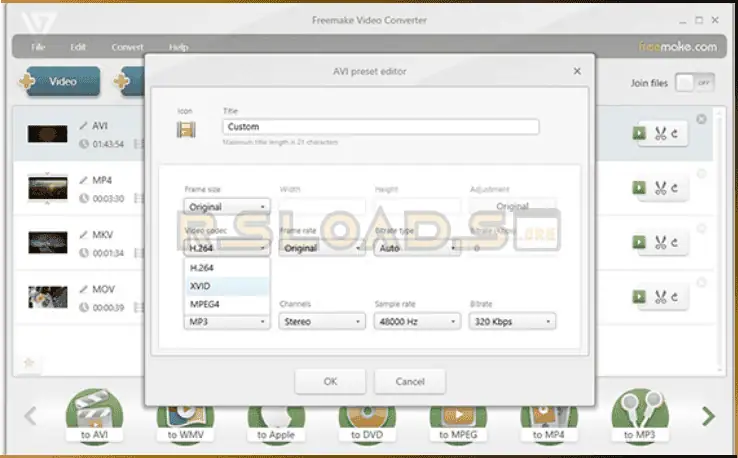The width and height of the screenshot is (738, 458).
Task: Remove the AVI file from the list
Action: (701, 119)
